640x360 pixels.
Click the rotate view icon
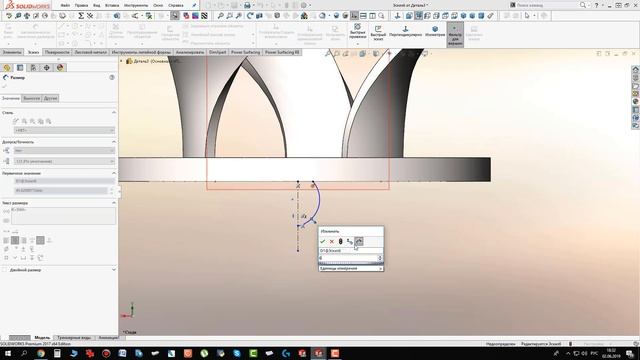(250, 16)
